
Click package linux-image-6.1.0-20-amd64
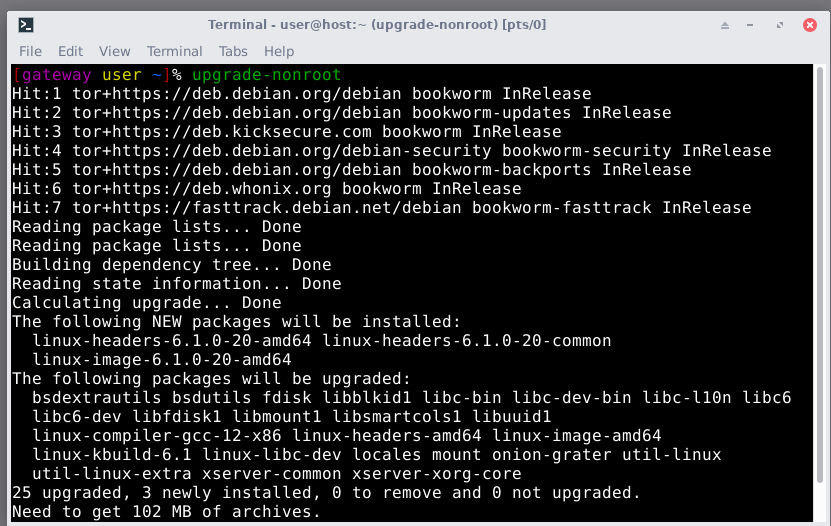162,360
